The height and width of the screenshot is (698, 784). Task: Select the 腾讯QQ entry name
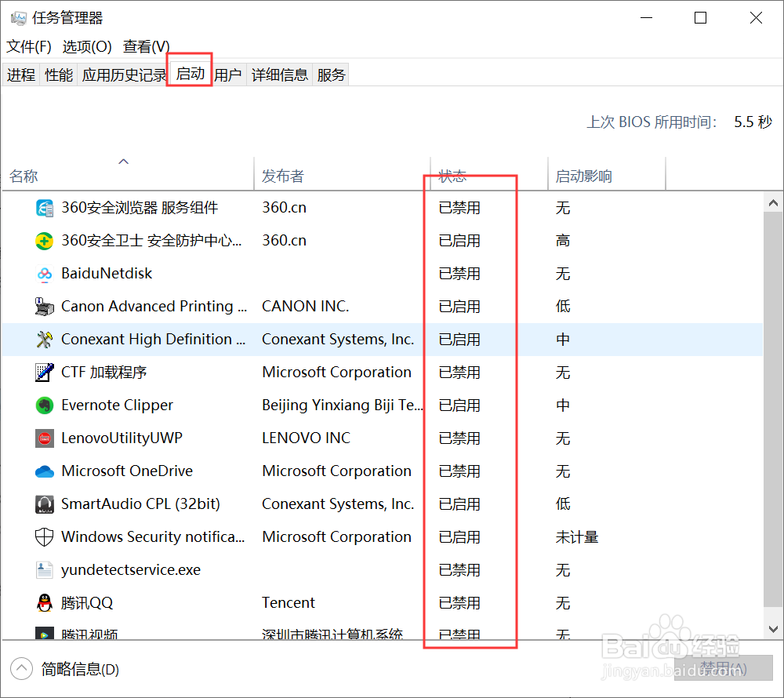87,602
